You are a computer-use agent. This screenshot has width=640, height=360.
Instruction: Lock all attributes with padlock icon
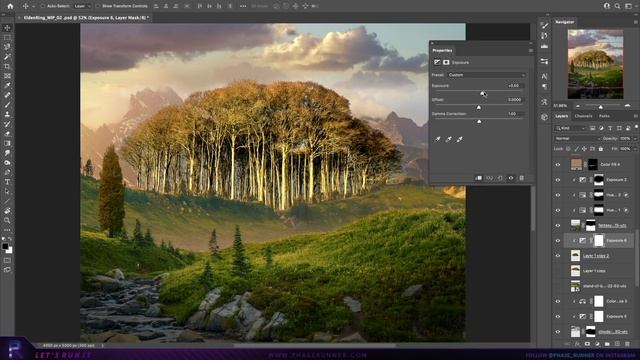[x=601, y=149]
